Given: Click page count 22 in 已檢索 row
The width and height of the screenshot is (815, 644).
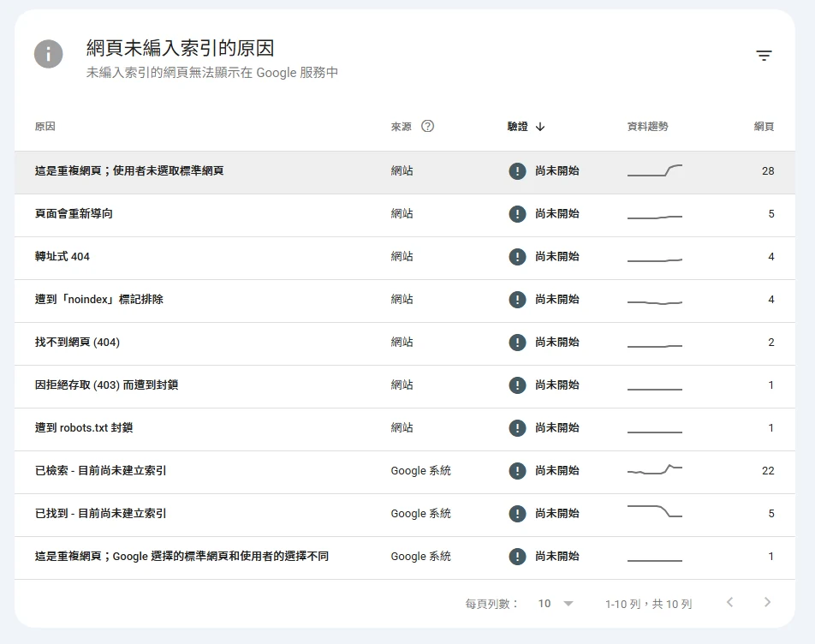Looking at the screenshot, I should pyautogui.click(x=768, y=471).
